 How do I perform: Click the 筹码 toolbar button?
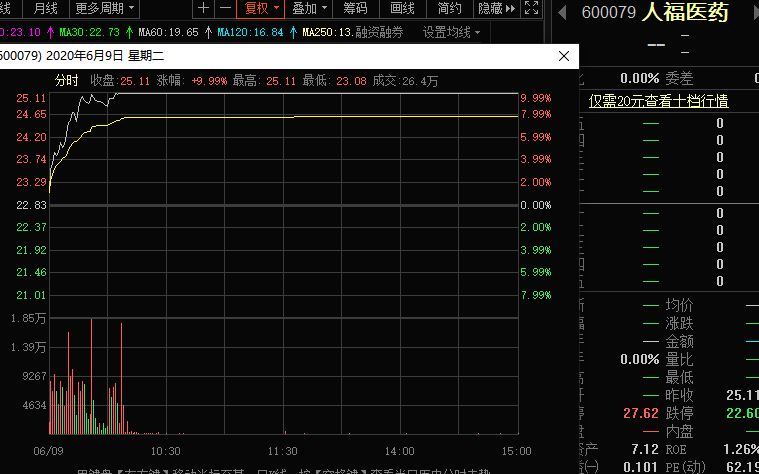point(355,9)
